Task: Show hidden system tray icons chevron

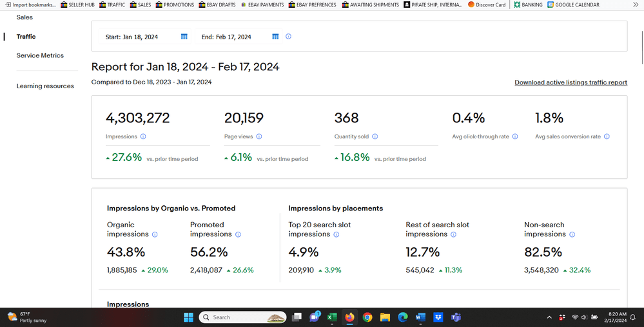Action: [x=549, y=317]
